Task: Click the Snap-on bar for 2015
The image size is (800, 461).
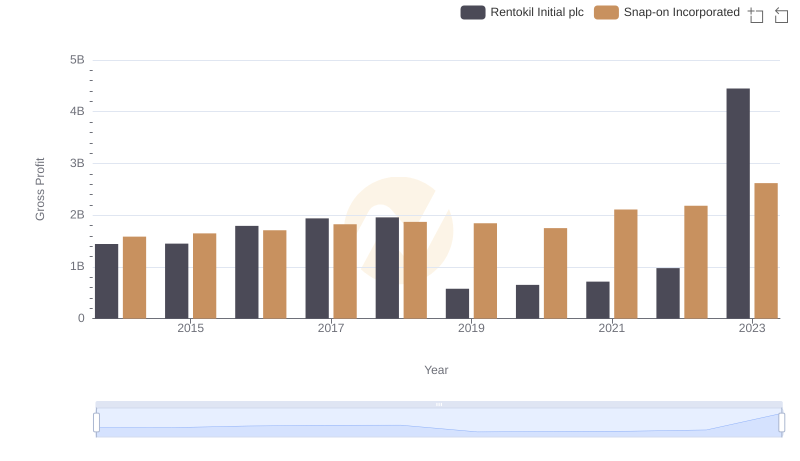Action: 205,276
